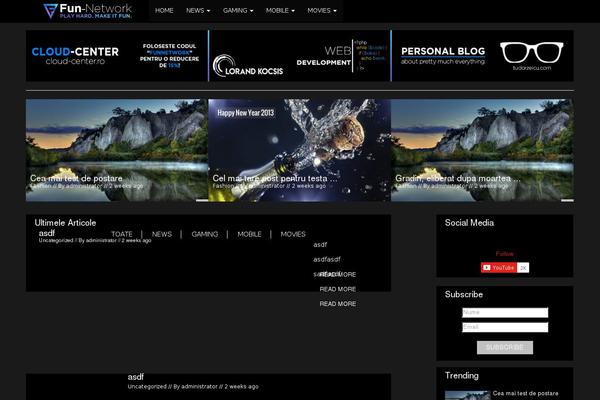Image resolution: width=600 pixels, height=400 pixels.
Task: Click the Ultimele Articole heading
Action: pos(65,223)
